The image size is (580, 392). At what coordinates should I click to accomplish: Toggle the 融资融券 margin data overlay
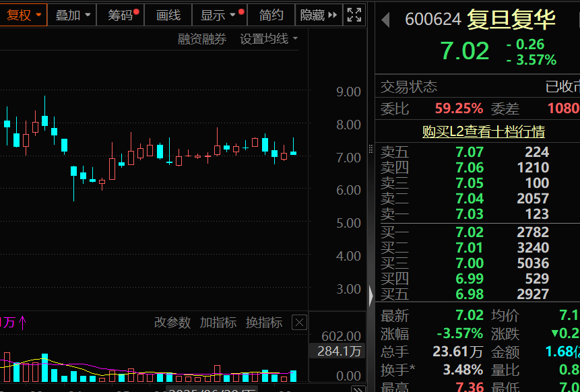pyautogui.click(x=202, y=38)
